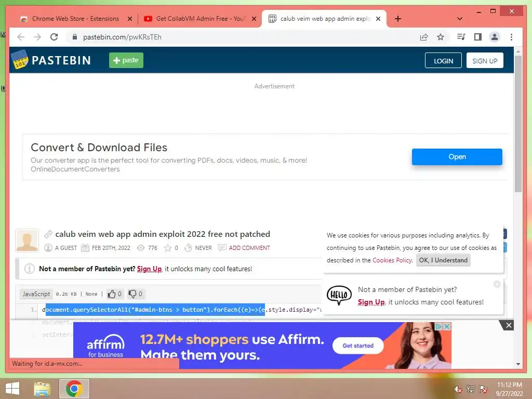Viewport: 532px width, 399px height.
Task: Switch to Get CollabVM Admin Free YouTube tab
Action: (x=201, y=19)
